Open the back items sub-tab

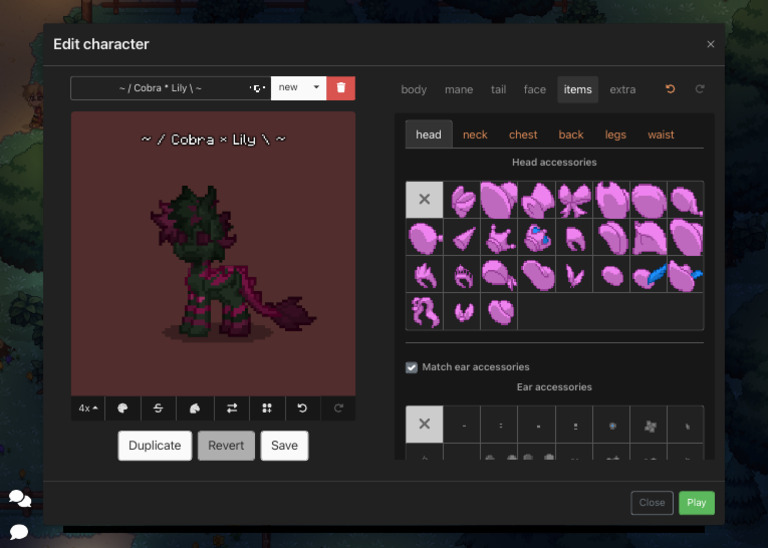tap(571, 135)
